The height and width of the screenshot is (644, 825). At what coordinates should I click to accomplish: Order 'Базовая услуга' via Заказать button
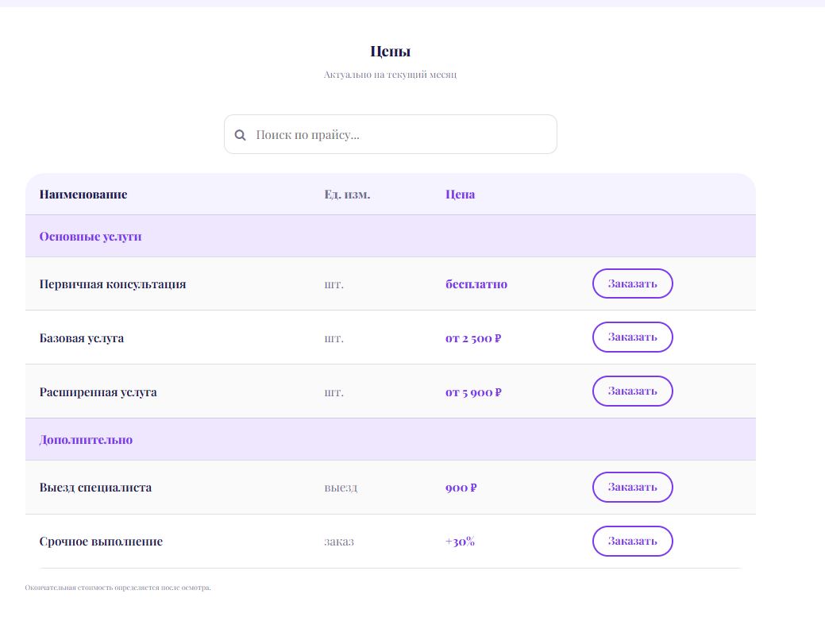pos(632,337)
